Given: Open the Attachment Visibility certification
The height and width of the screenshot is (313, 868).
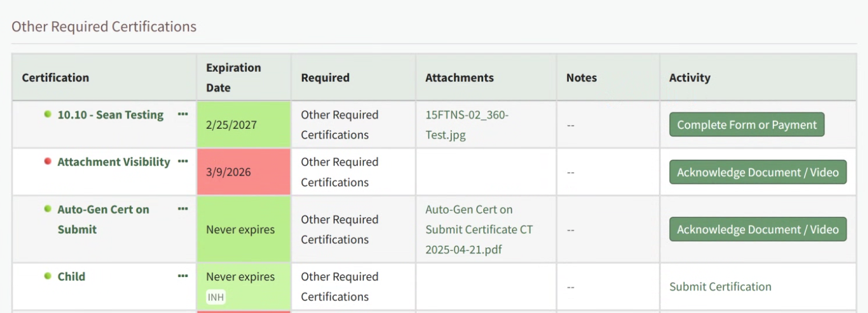Looking at the screenshot, I should tap(113, 162).
